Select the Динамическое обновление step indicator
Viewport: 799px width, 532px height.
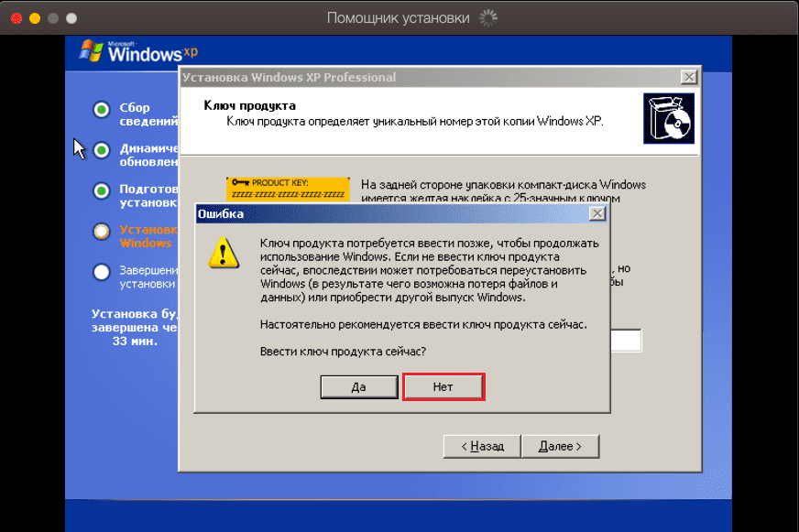coord(102,150)
